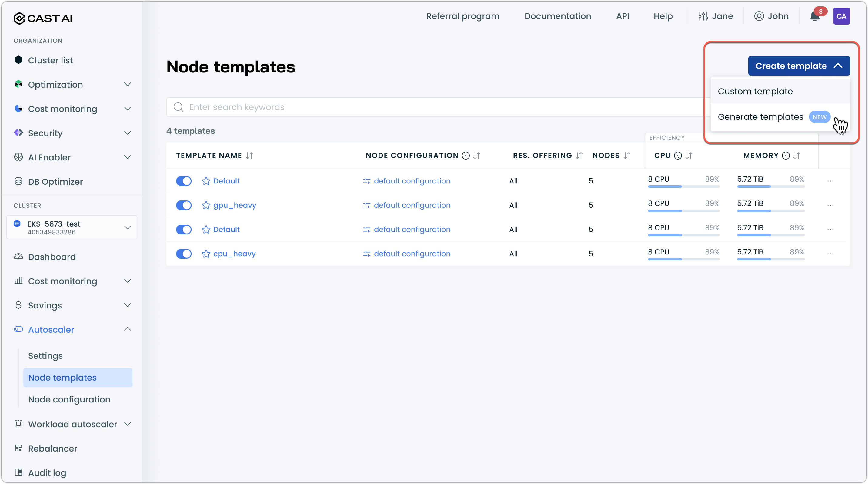Click the notification bell icon
The image size is (868, 484).
click(x=814, y=16)
